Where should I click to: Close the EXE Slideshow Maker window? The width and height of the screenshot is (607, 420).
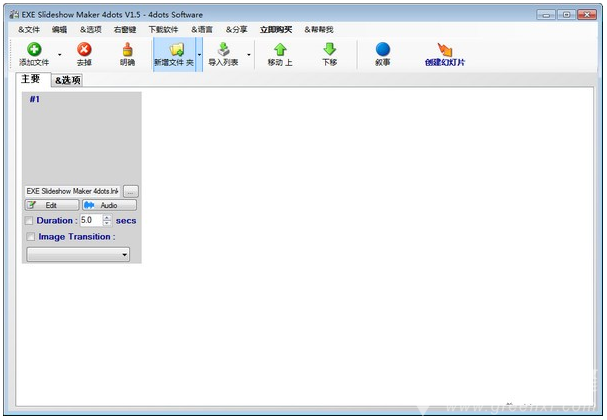click(x=587, y=15)
